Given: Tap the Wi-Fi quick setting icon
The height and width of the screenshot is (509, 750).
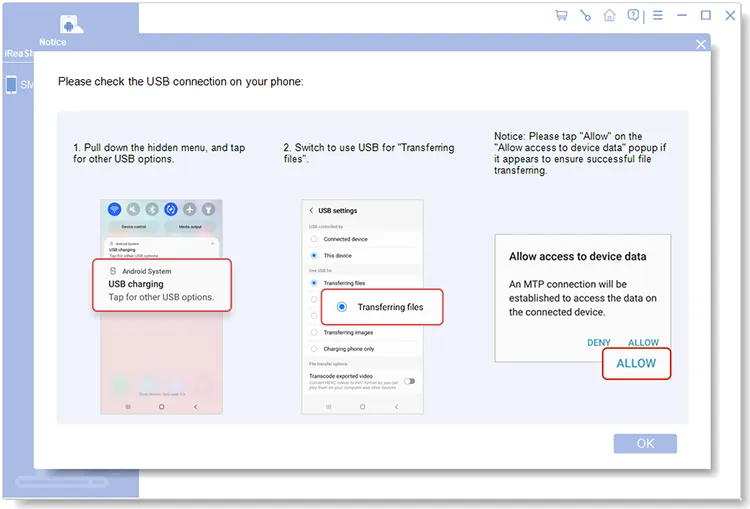Looking at the screenshot, I should point(114,209).
